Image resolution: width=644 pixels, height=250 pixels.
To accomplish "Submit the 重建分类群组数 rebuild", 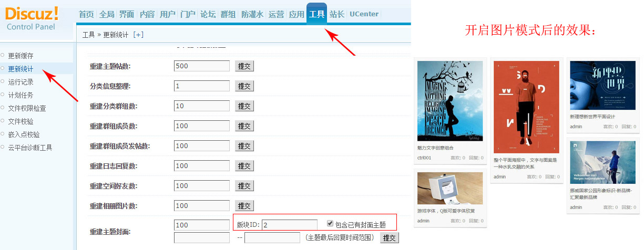I will (x=244, y=106).
